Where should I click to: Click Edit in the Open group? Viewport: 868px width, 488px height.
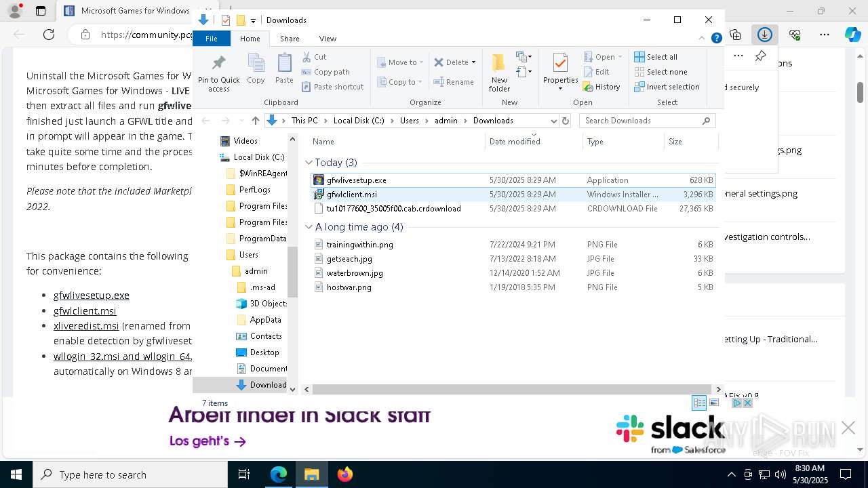point(596,72)
